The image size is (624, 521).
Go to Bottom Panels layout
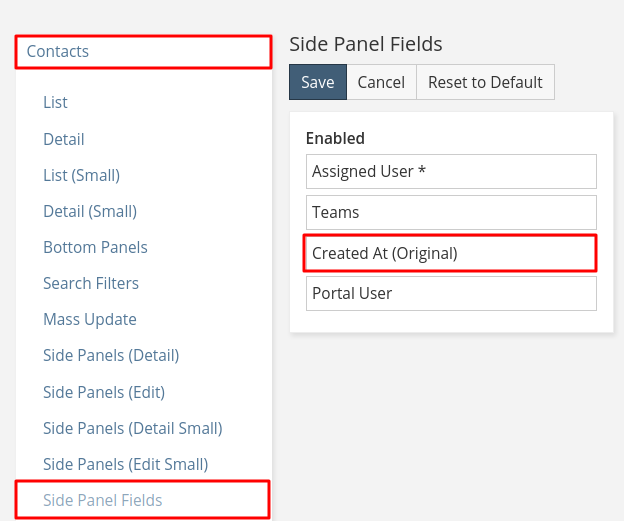[x=95, y=247]
